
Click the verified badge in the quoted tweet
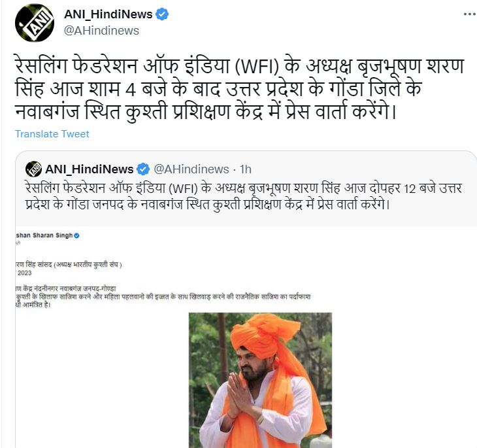[x=143, y=169]
